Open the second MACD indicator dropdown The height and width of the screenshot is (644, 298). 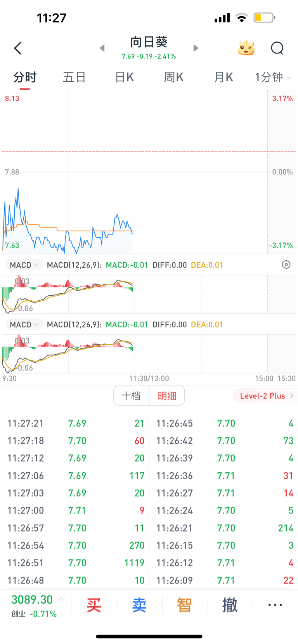24,325
